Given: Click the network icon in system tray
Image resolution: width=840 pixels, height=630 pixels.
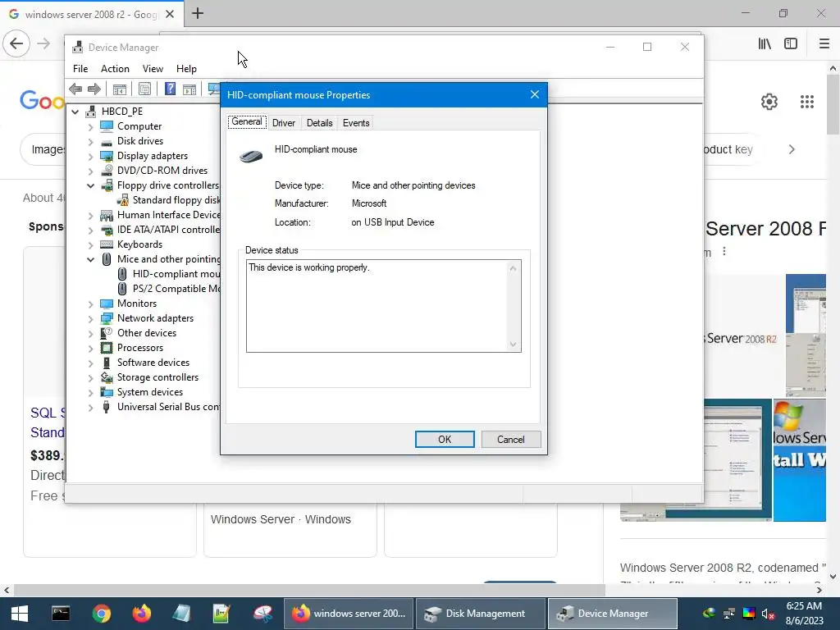Looking at the screenshot, I should point(728,614).
